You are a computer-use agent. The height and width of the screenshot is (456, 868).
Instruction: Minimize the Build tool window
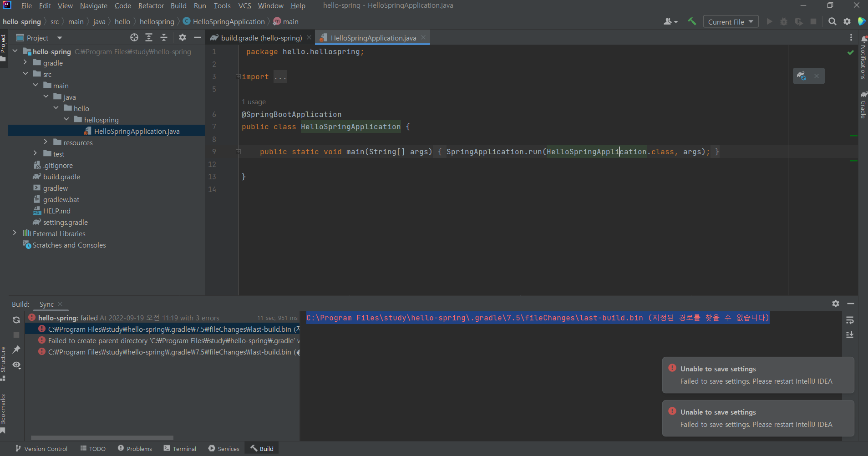(851, 304)
